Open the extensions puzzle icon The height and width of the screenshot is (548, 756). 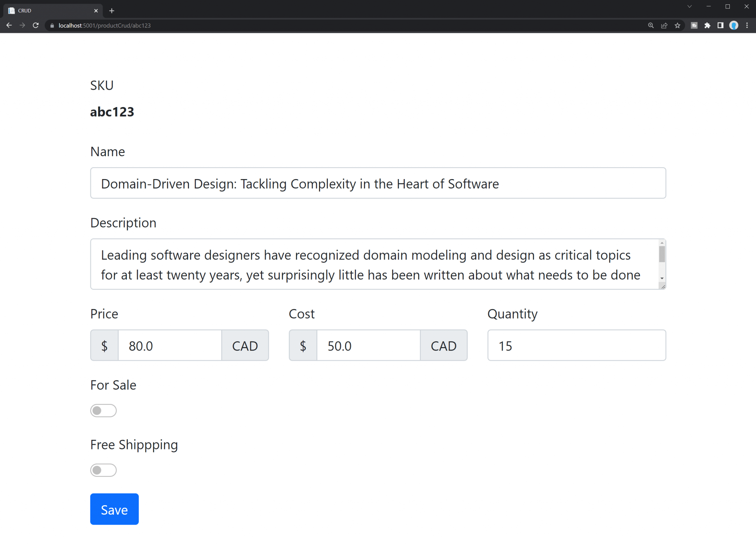click(707, 25)
